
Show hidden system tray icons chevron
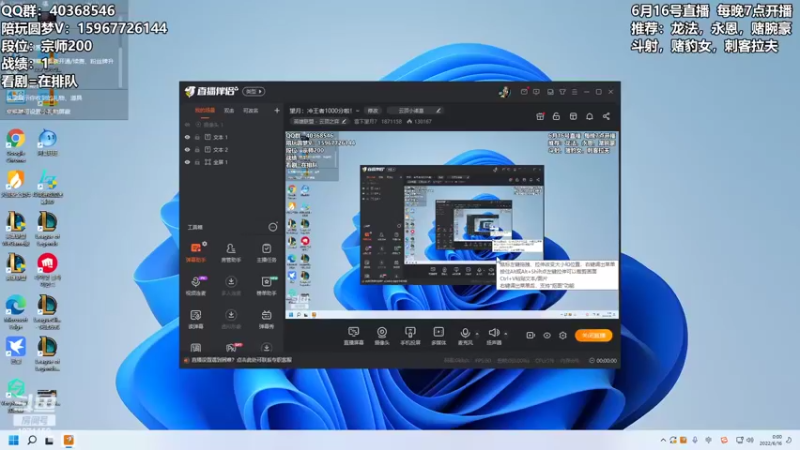663,440
